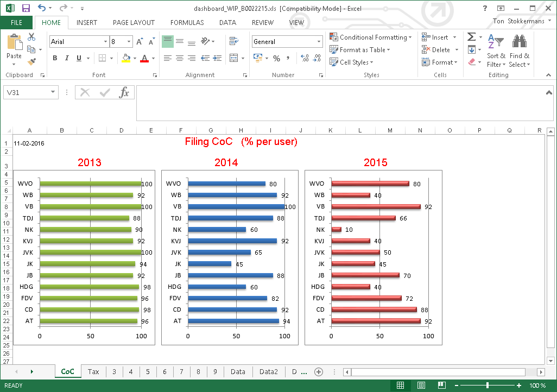Click the AutoSum sigma icon
557x392 pixels.
471,36
